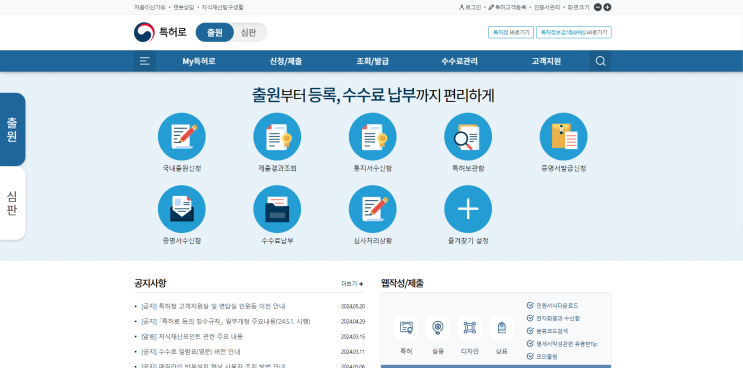The height and width of the screenshot is (368, 743).
Task: Click the 상표 web-writing icon
Action: point(501,327)
